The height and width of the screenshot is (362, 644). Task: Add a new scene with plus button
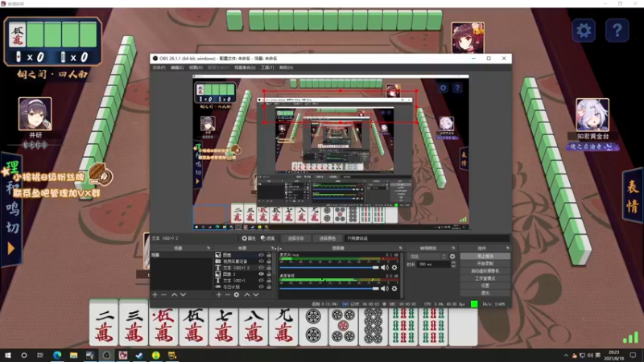155,294
